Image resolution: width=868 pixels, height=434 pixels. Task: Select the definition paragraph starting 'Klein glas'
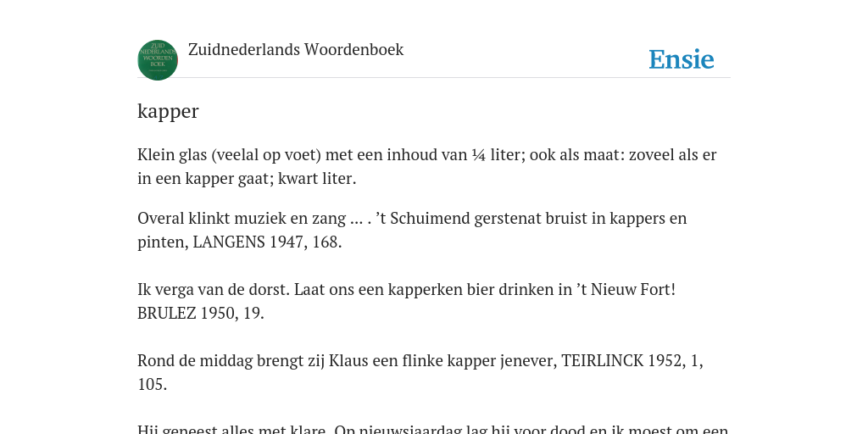[x=427, y=167]
